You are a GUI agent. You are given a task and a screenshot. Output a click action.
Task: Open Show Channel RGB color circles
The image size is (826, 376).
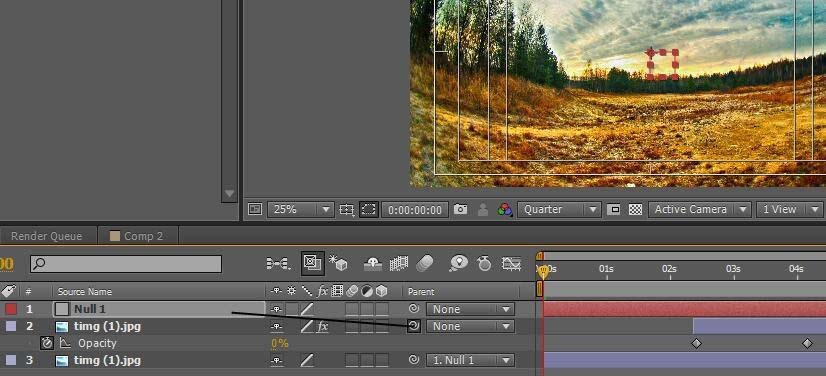[505, 210]
